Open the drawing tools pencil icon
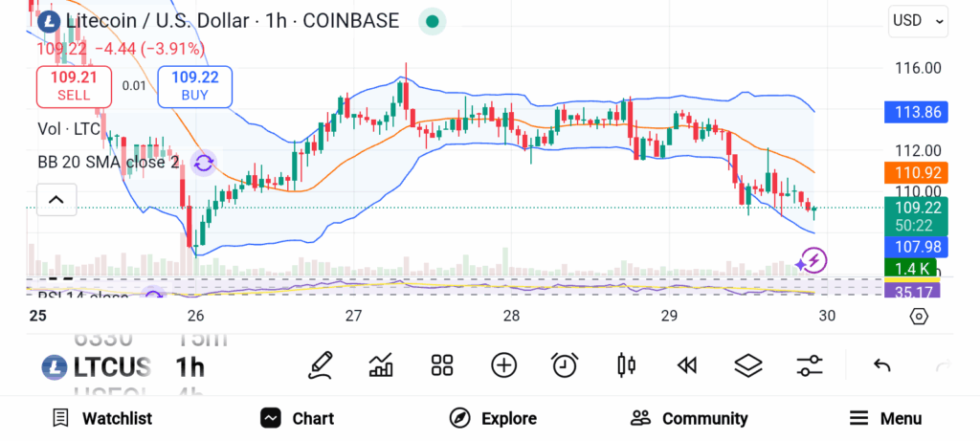 [321, 364]
